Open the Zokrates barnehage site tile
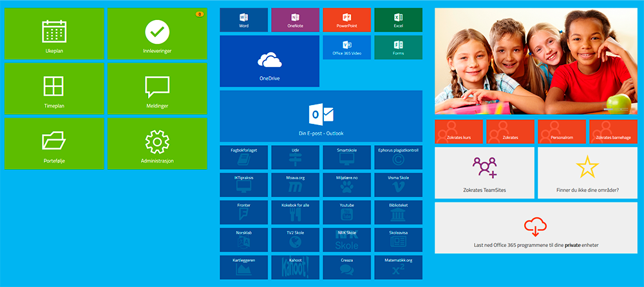The height and width of the screenshot is (287, 644). pos(613,132)
